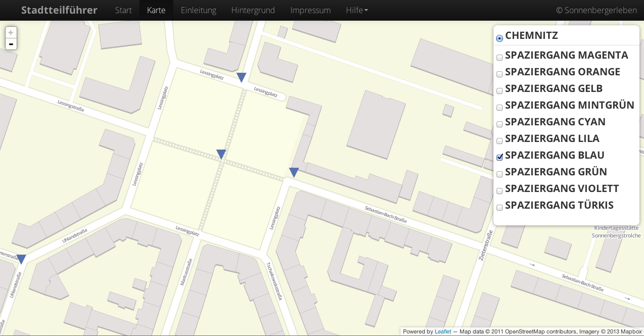Viewport: 644px width, 336px height.
Task: Zoom in on the map
Action: (x=11, y=33)
